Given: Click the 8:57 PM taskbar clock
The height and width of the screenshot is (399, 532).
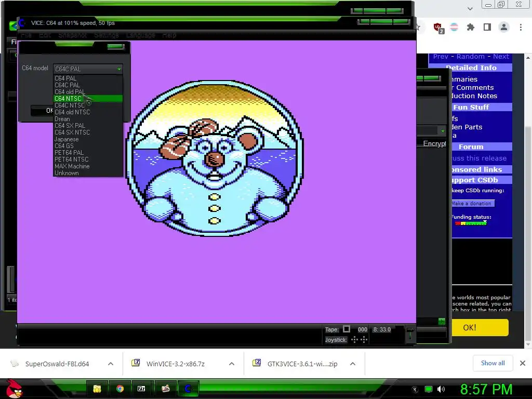Looking at the screenshot, I should pyautogui.click(x=486, y=389).
